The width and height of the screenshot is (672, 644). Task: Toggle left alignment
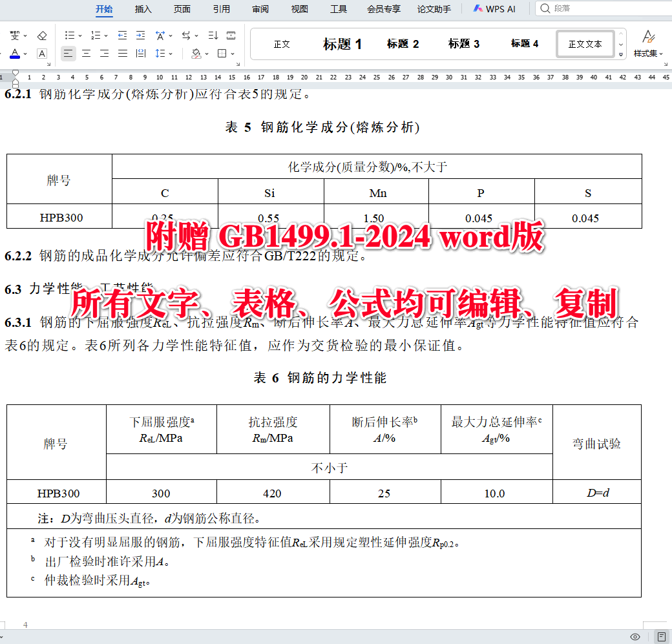pos(68,54)
